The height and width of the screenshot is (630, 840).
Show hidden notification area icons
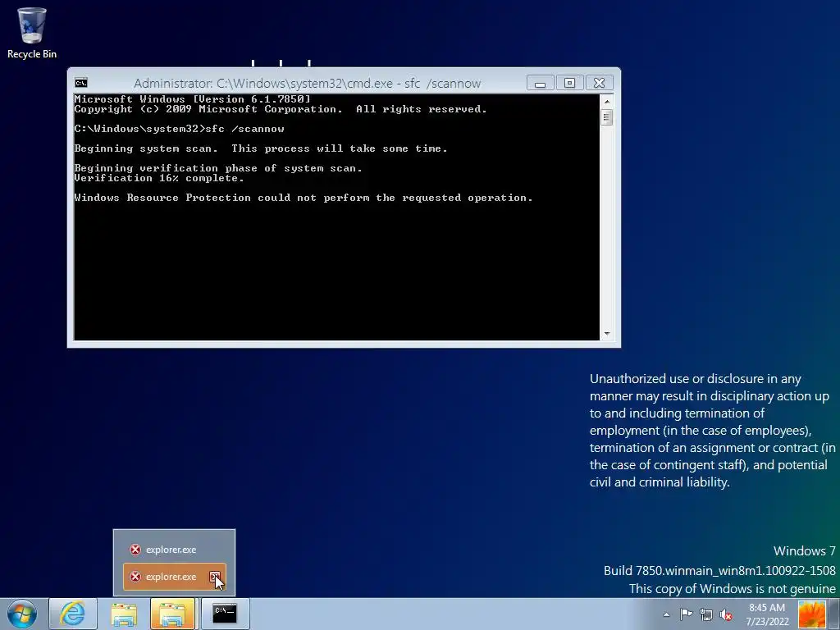pos(666,614)
